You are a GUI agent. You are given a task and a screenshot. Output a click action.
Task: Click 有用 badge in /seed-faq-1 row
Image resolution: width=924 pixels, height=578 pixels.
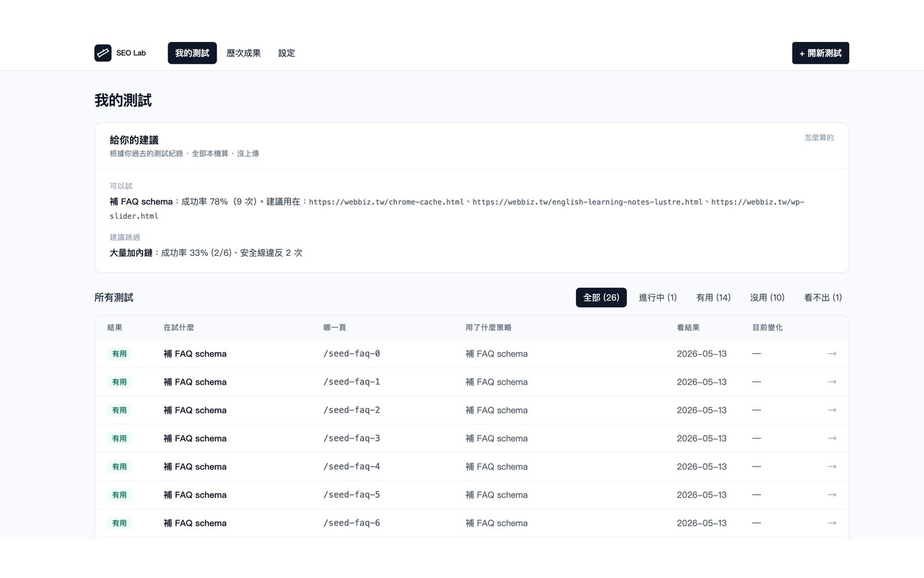119,381
